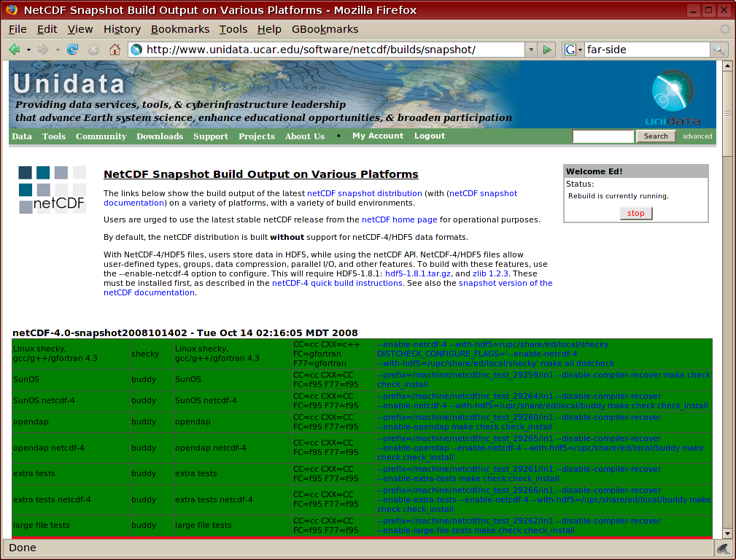Click the Unidata site Search button
Viewport: 736px width, 560px height.
(656, 136)
